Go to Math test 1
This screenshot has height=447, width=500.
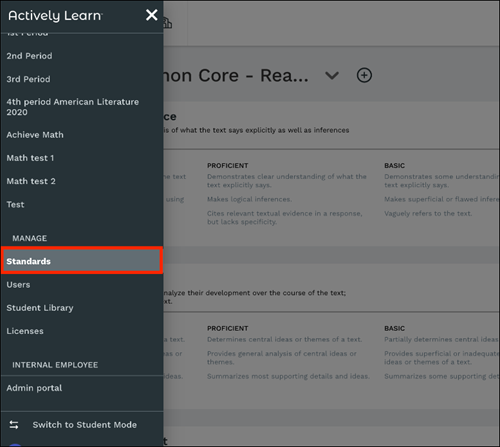[30, 158]
